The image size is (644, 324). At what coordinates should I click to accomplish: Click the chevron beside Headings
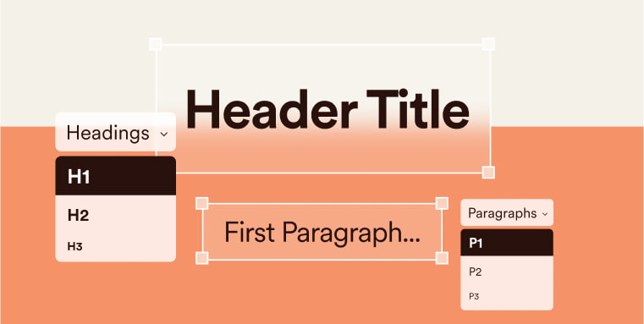164,134
